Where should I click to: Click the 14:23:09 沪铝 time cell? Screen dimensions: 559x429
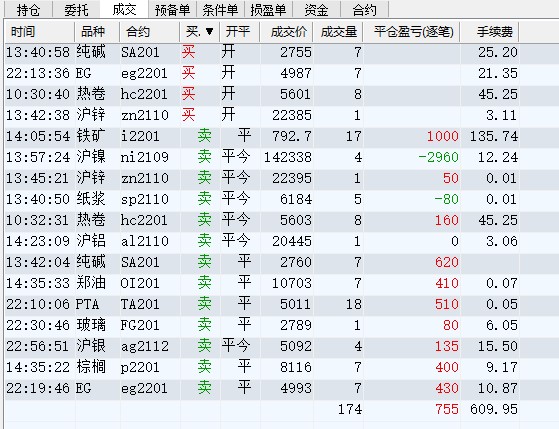(x=38, y=241)
